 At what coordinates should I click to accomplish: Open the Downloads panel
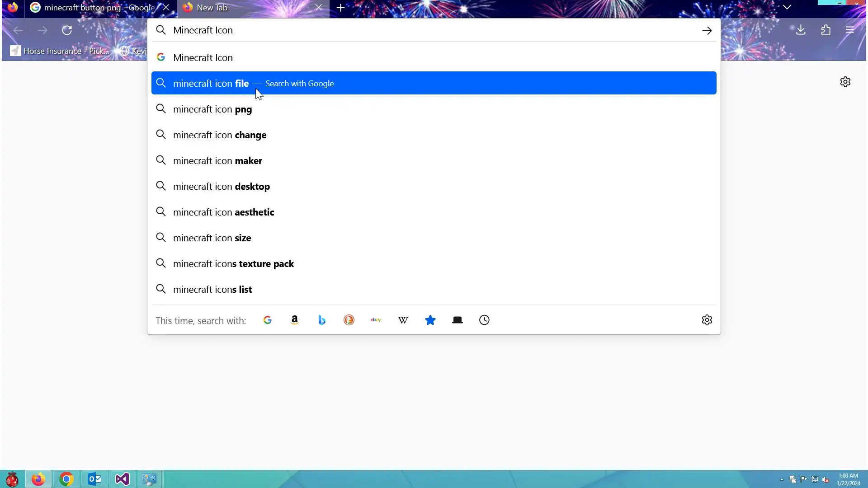[801, 30]
